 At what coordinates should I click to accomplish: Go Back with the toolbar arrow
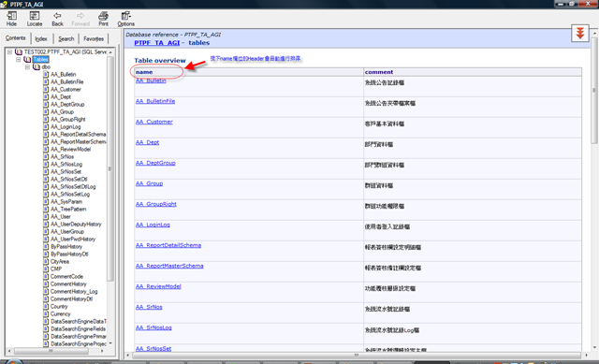(57, 19)
